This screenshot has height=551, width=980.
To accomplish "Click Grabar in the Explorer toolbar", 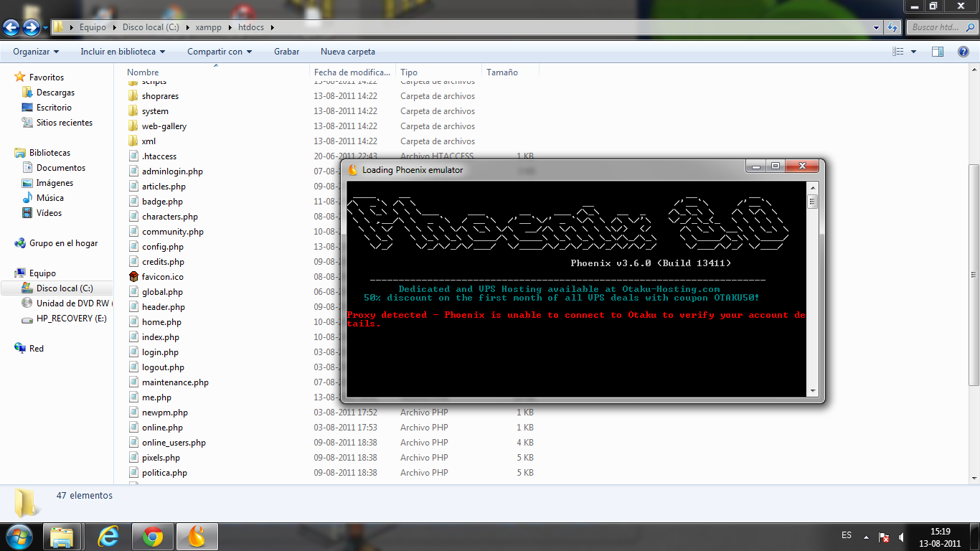I will [x=287, y=52].
